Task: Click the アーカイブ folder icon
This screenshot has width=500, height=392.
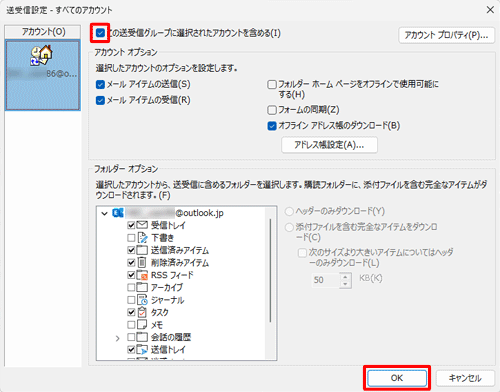Action: 142,287
